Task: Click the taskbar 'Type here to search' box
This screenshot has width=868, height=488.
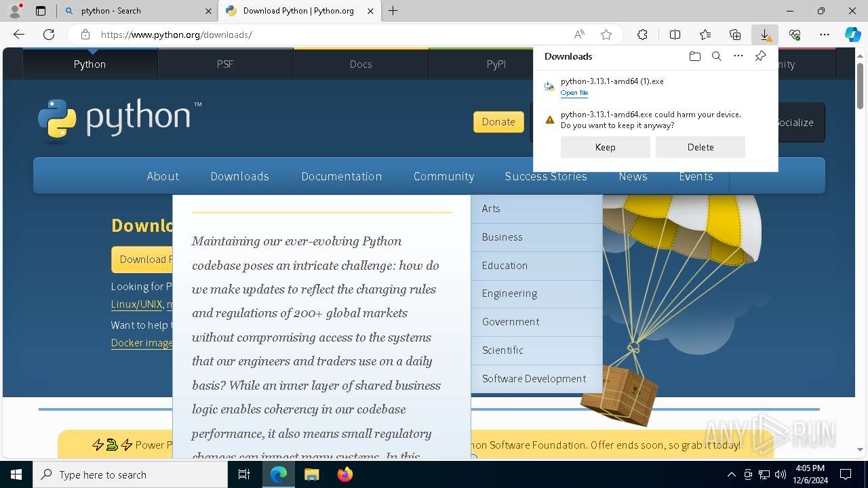Action: 130,474
